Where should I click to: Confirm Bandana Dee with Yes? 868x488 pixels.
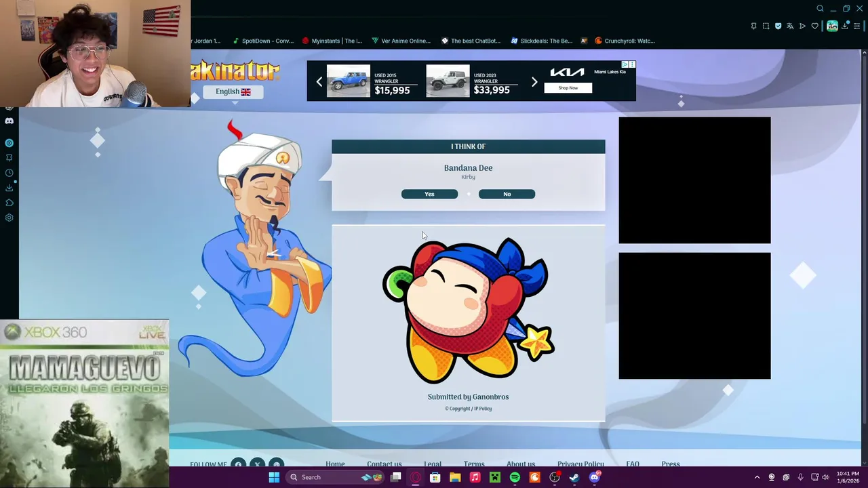(x=429, y=194)
